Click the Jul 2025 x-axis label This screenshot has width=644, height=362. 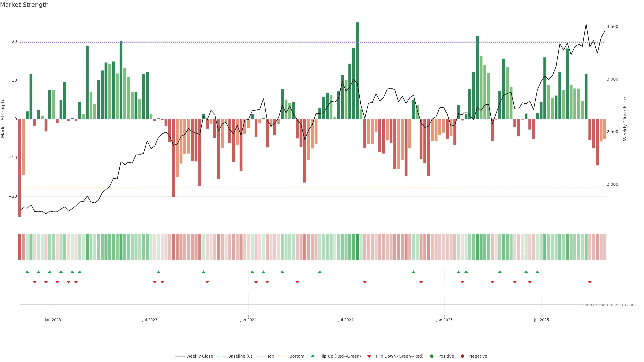541,320
